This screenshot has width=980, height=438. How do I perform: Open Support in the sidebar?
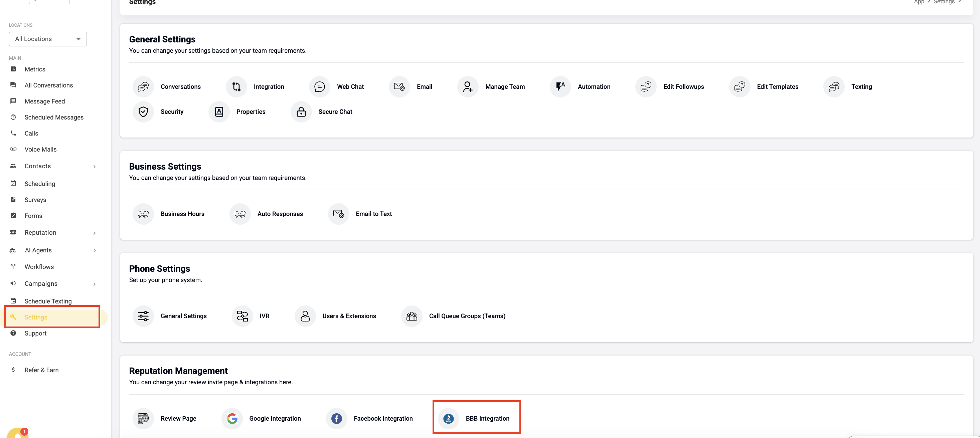35,334
